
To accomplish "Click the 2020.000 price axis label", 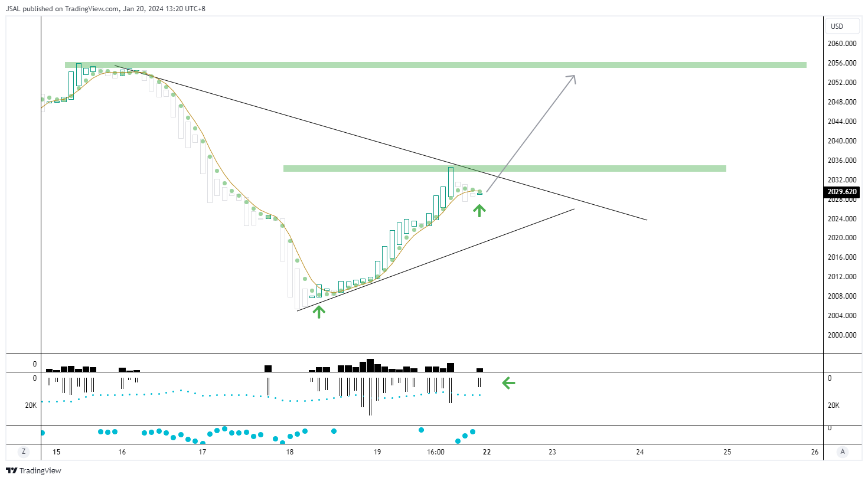I will pos(842,238).
